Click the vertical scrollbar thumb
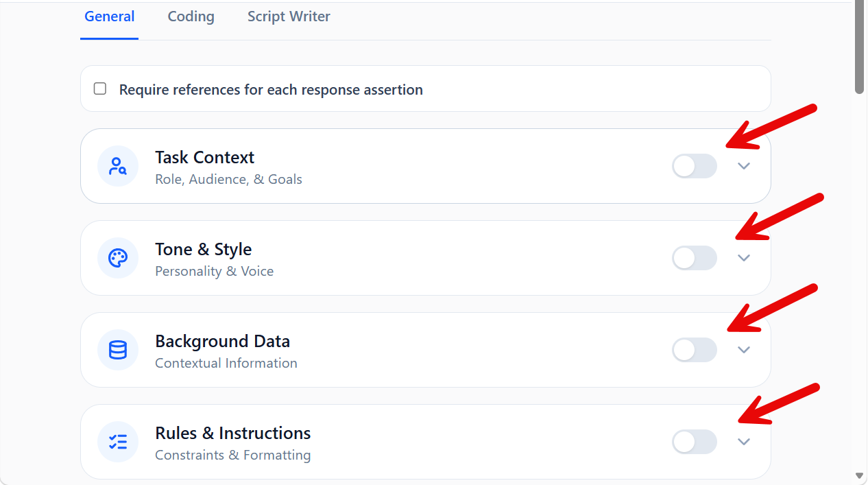 pyautogui.click(x=860, y=48)
